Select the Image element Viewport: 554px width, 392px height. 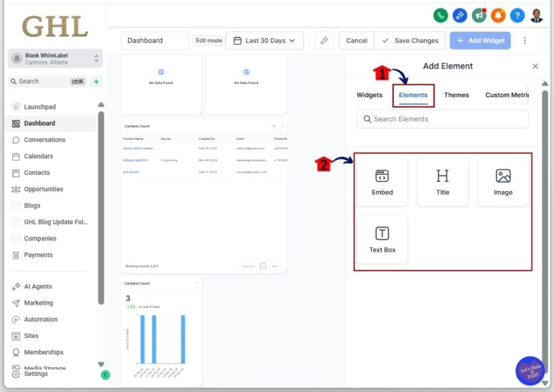[503, 182]
